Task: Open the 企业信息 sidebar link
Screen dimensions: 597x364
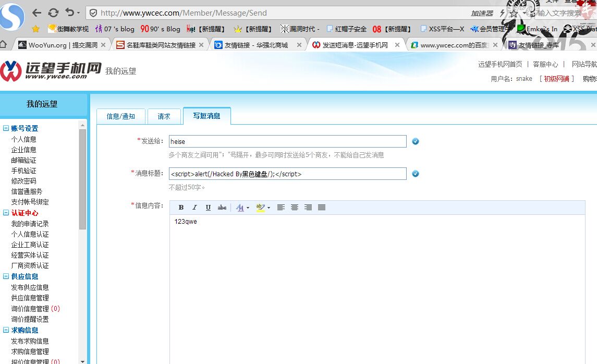Action: [23, 150]
